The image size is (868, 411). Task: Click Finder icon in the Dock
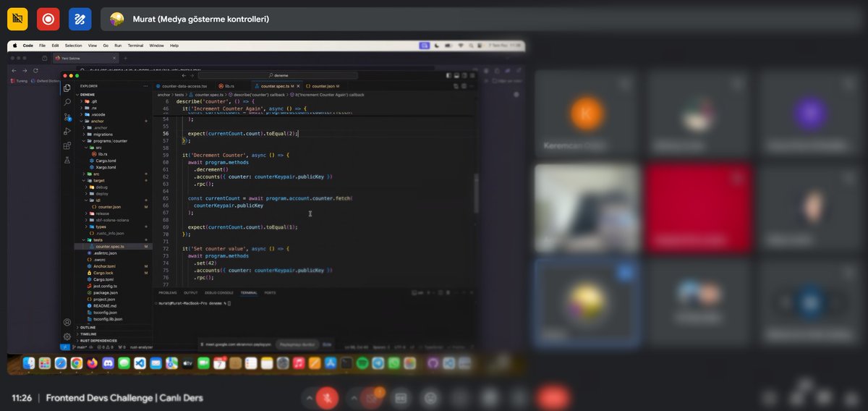pos(29,363)
